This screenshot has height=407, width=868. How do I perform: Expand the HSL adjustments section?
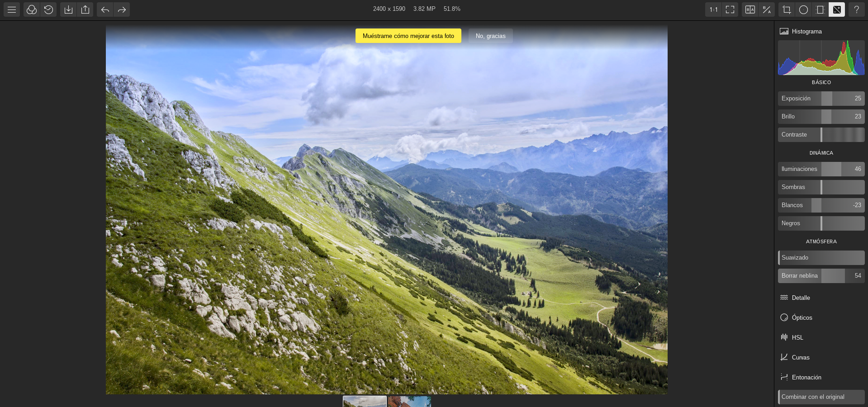click(x=797, y=337)
